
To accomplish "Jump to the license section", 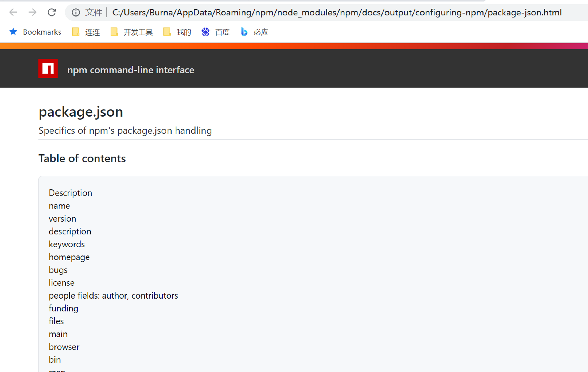I will coord(62,283).
